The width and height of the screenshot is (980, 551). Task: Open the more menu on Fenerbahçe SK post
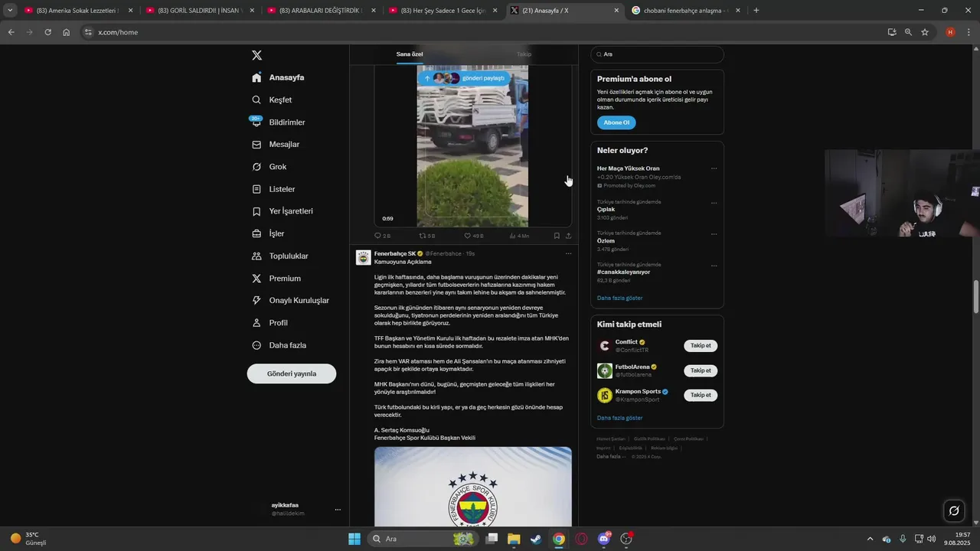coord(568,253)
